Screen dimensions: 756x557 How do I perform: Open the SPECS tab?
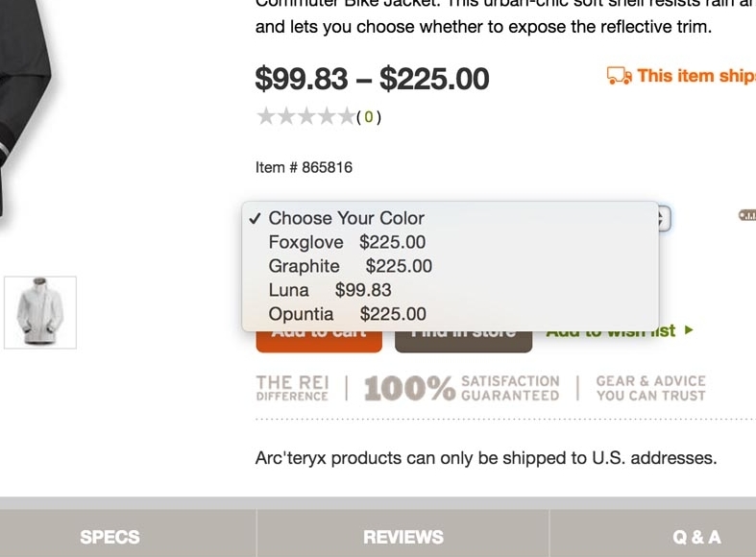110,537
